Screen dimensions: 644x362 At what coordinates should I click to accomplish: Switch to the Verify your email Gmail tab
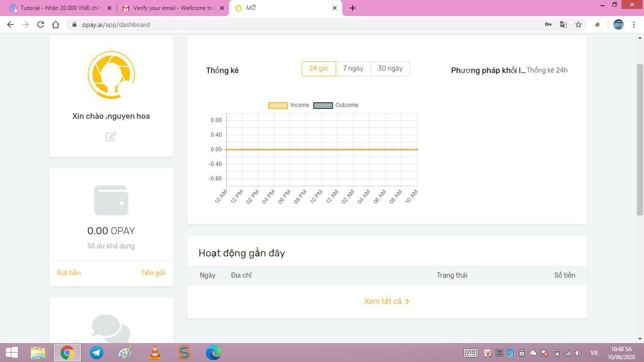172,8
